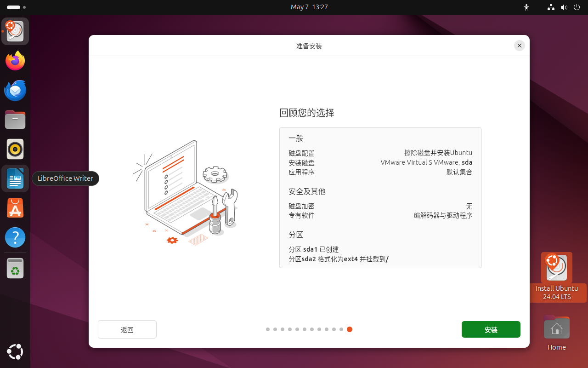Click the highlighted last page indicator dot
Viewport: 588px width, 368px height.
pyautogui.click(x=350, y=329)
